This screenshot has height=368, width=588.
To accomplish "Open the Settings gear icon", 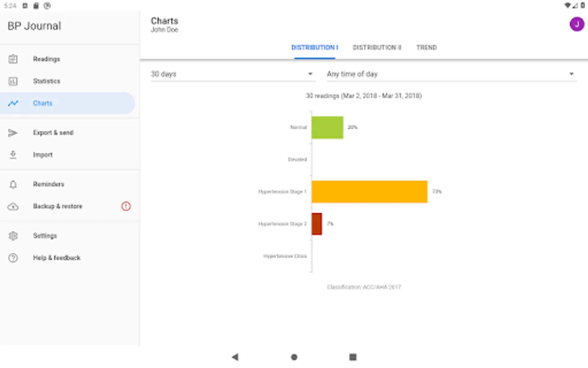I will pos(13,236).
